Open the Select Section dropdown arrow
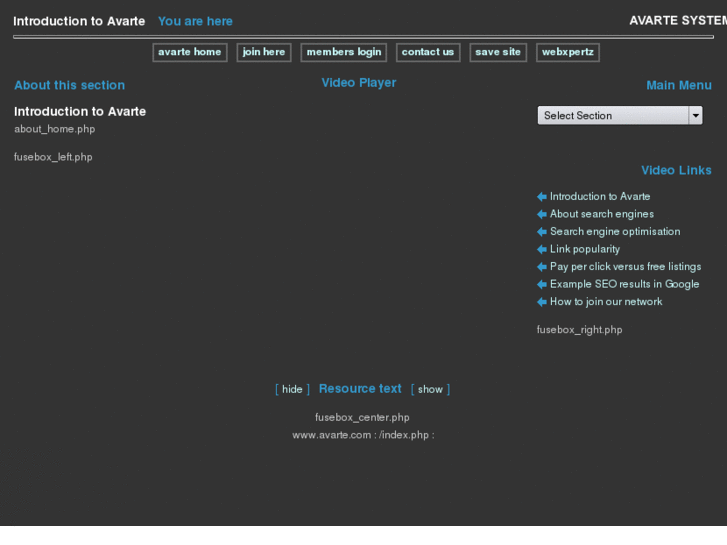This screenshot has width=727, height=545. [x=695, y=115]
